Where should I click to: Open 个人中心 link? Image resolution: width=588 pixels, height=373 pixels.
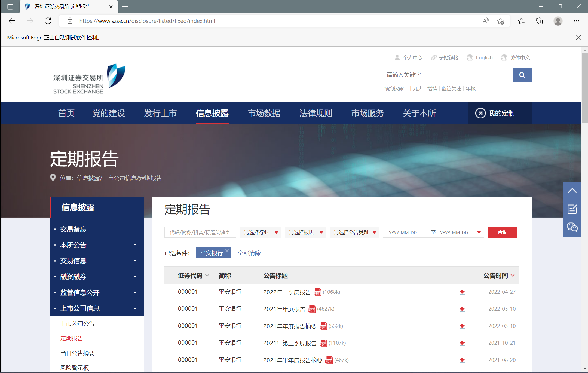pyautogui.click(x=409, y=58)
